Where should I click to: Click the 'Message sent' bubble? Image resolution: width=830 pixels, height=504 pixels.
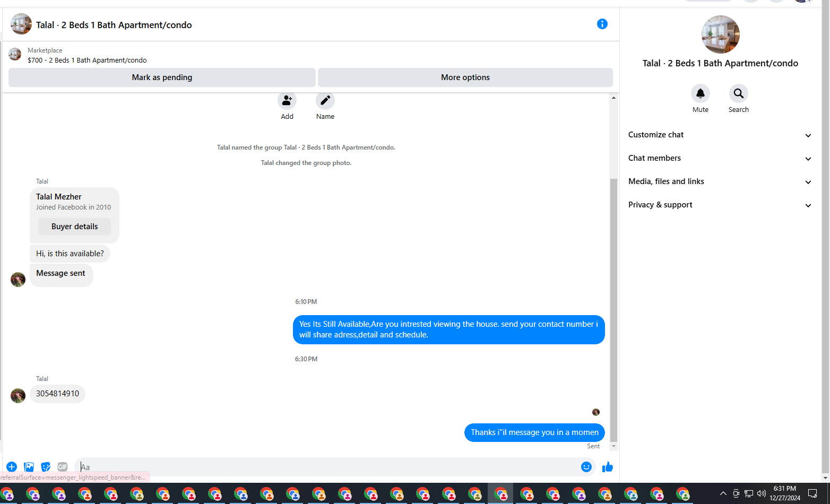(61, 275)
